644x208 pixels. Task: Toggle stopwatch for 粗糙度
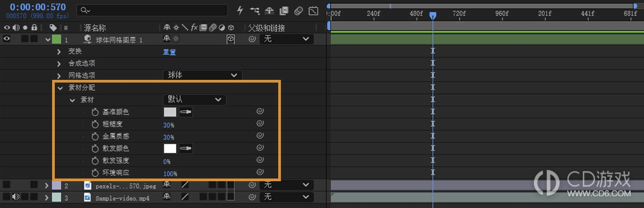click(x=95, y=124)
